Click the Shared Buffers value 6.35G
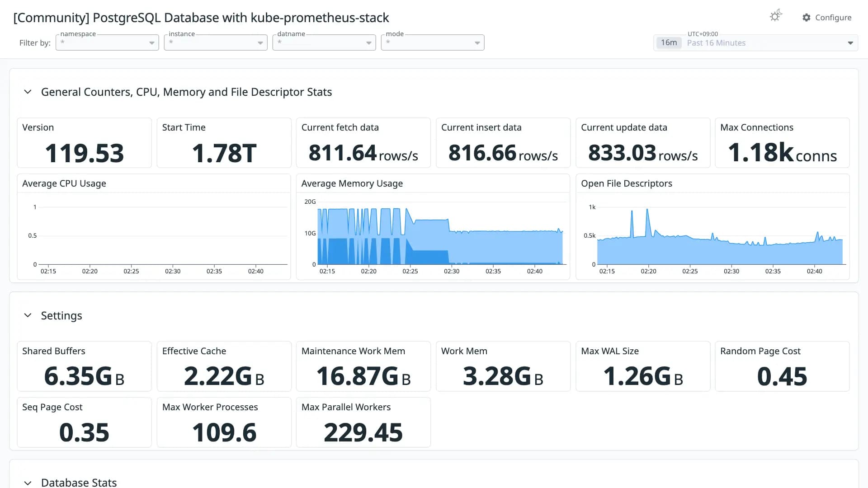 coord(78,376)
